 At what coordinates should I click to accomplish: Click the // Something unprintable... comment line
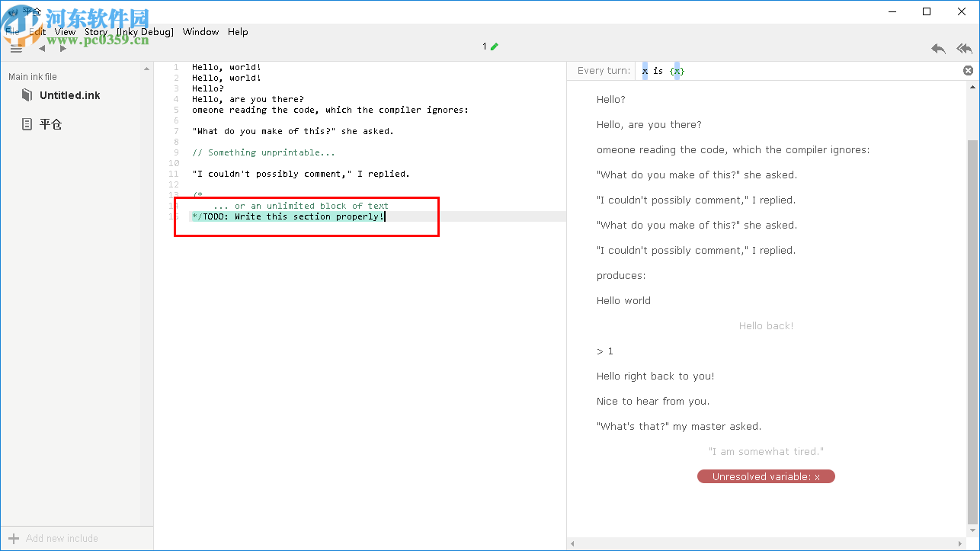pyautogui.click(x=264, y=152)
